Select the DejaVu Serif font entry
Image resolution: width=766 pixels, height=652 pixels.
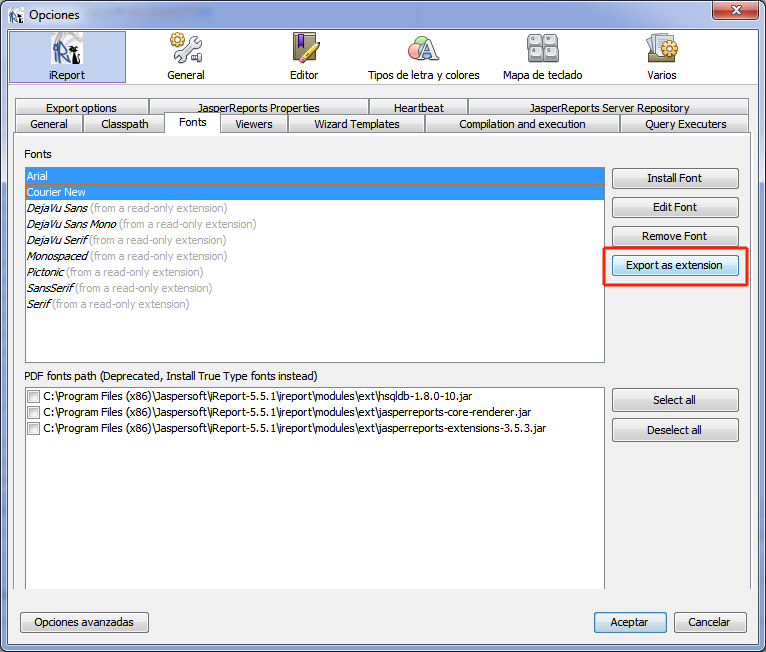click(x=315, y=240)
